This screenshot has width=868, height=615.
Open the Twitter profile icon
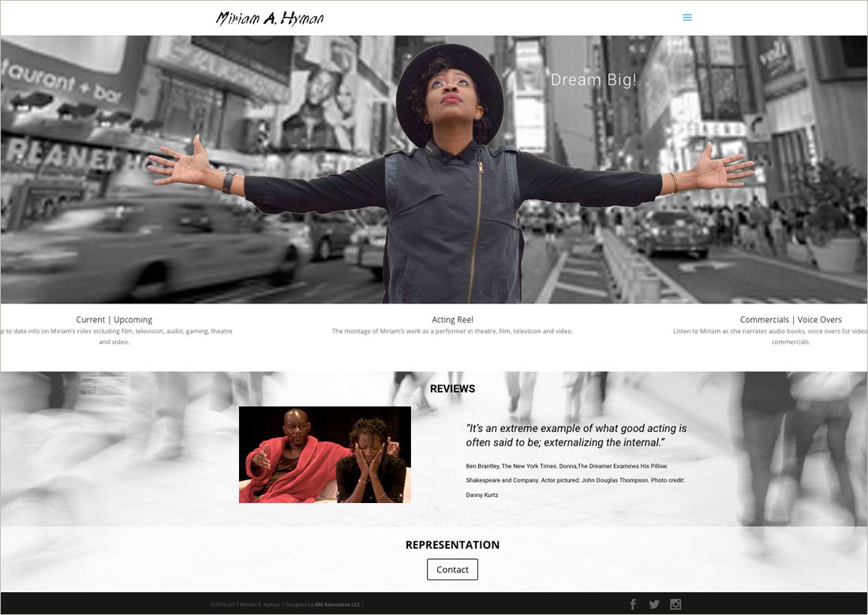point(654,605)
